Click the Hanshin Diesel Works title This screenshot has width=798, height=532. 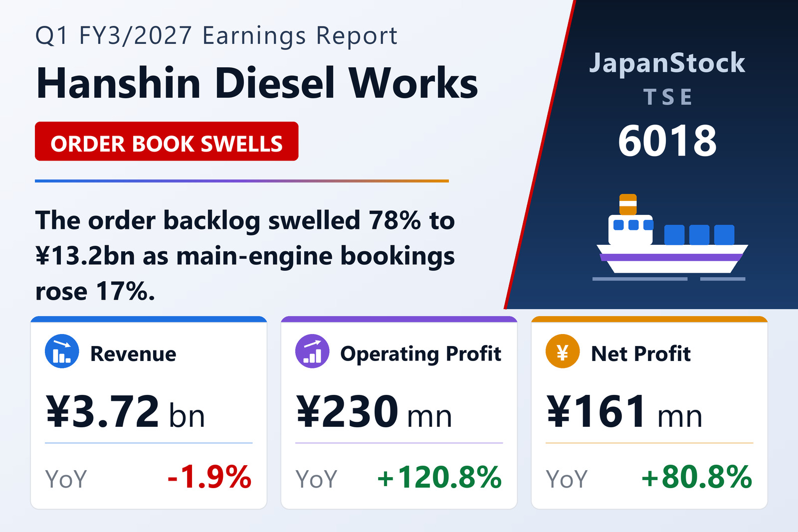point(257,83)
